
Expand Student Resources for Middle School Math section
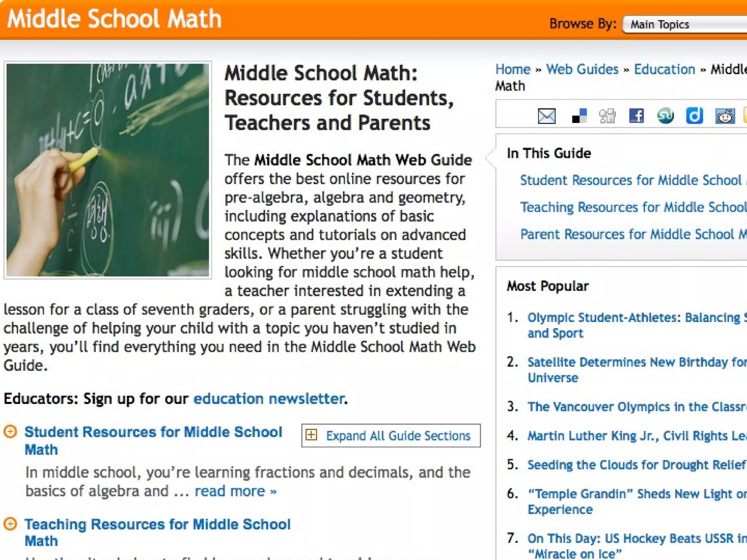coord(10,432)
